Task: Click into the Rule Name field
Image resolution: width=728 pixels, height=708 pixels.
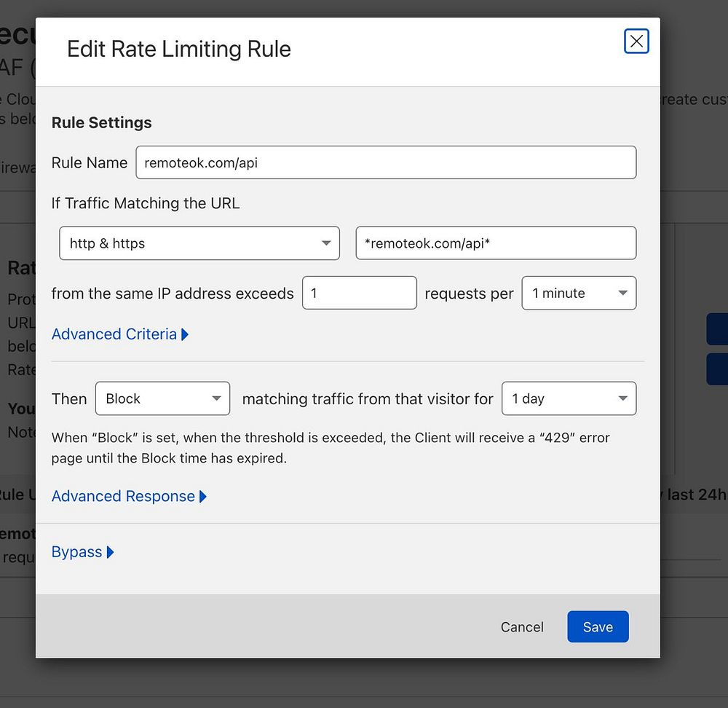Action: coord(386,162)
